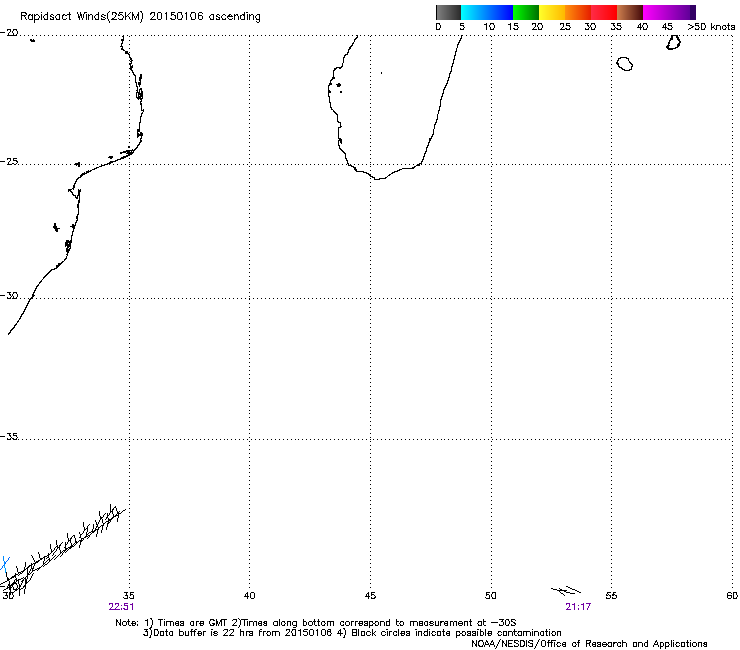Click the black wind barbs near the 21:17 label
Image resolution: width=740 pixels, height=650 pixels.
[x=566, y=590]
